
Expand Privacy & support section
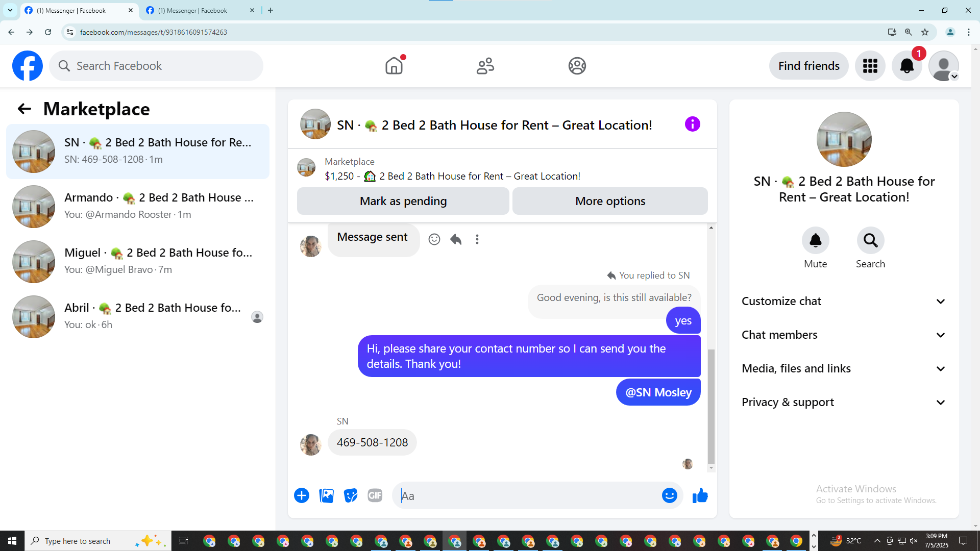(x=843, y=402)
